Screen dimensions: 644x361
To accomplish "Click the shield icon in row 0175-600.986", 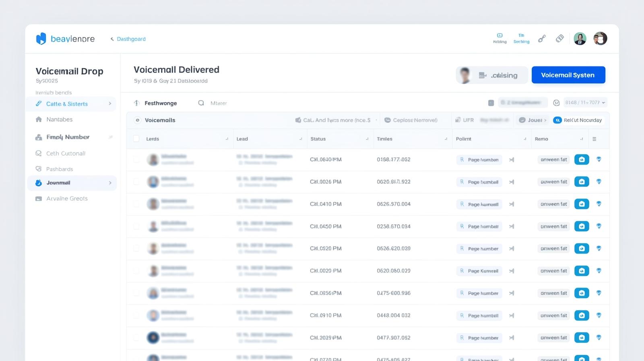I will [x=599, y=293].
